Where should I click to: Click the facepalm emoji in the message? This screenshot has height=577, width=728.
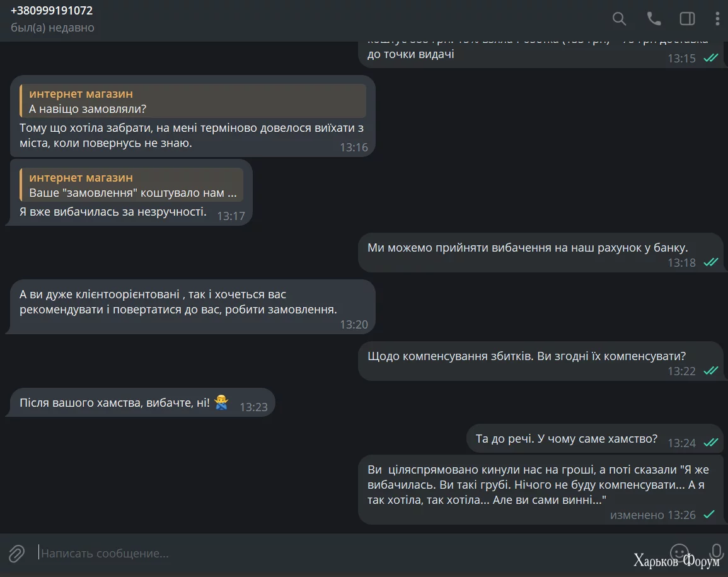click(x=221, y=402)
